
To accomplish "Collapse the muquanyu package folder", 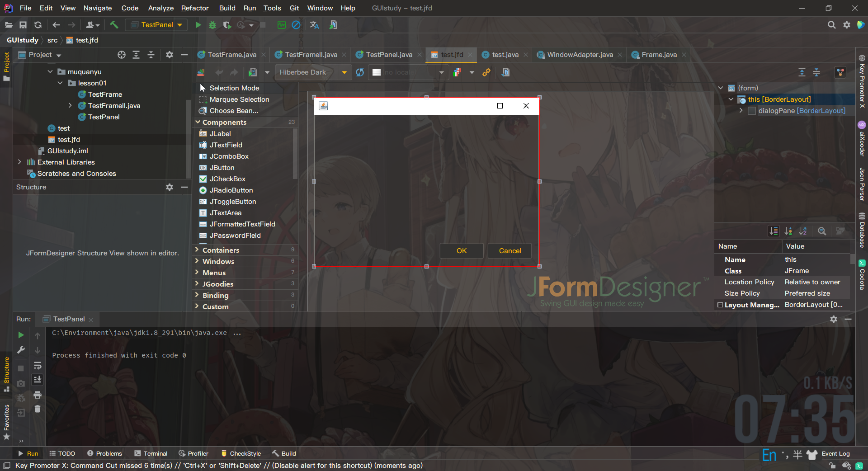I will pyautogui.click(x=50, y=71).
